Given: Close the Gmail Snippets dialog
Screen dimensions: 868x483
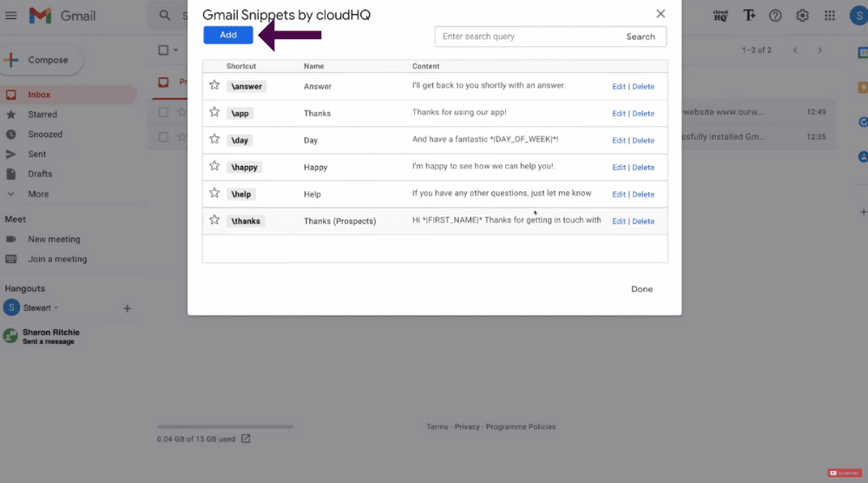Looking at the screenshot, I should 661,14.
